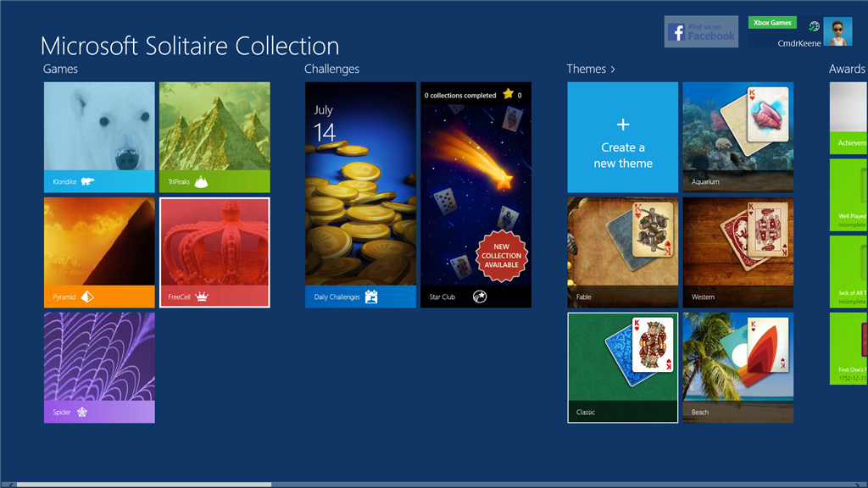Expand the Themes section chevron
Image resolution: width=868 pixels, height=488 pixels.
pos(613,69)
